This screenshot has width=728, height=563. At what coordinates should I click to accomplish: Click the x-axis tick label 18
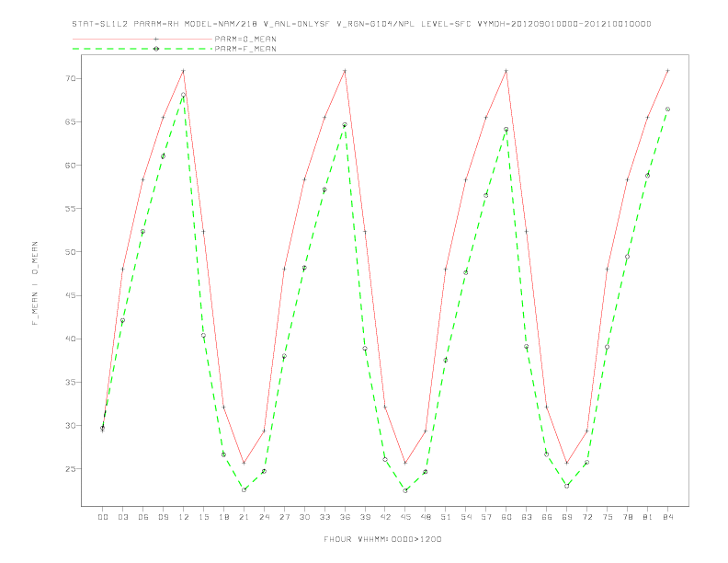tap(223, 517)
